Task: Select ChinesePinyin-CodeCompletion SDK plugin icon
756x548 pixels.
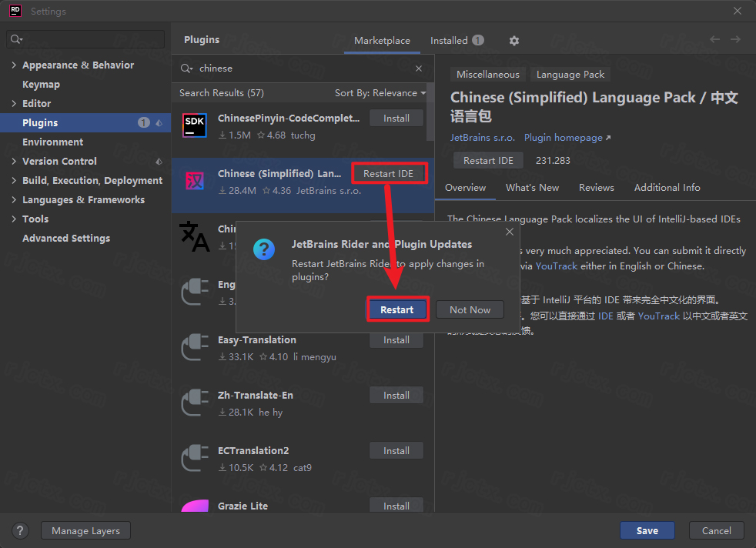Action: (195, 125)
